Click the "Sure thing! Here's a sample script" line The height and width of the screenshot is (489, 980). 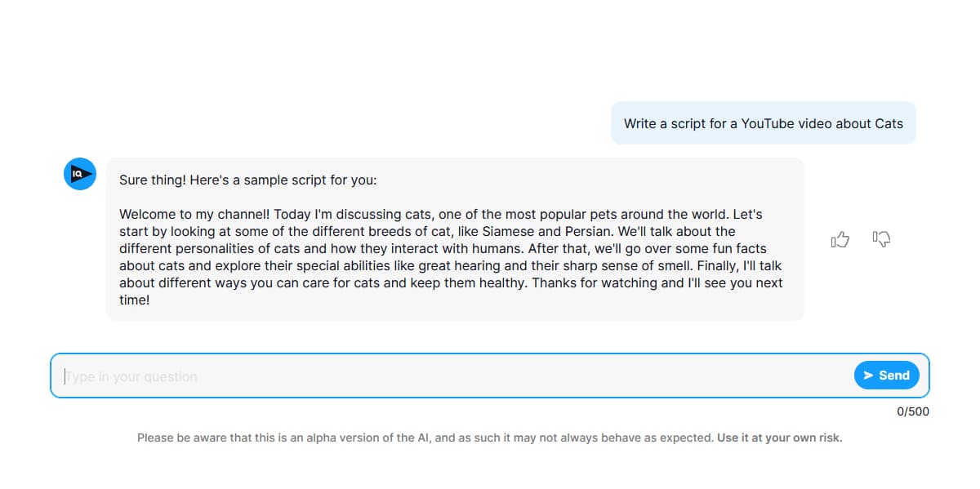tap(247, 180)
